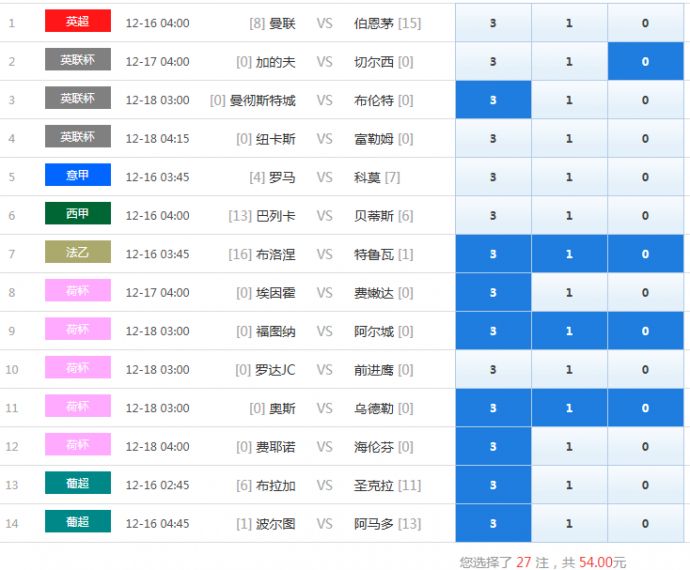This screenshot has width=690, height=570.
Task: Click the blue 意甲 league tag
Action: 78,176
